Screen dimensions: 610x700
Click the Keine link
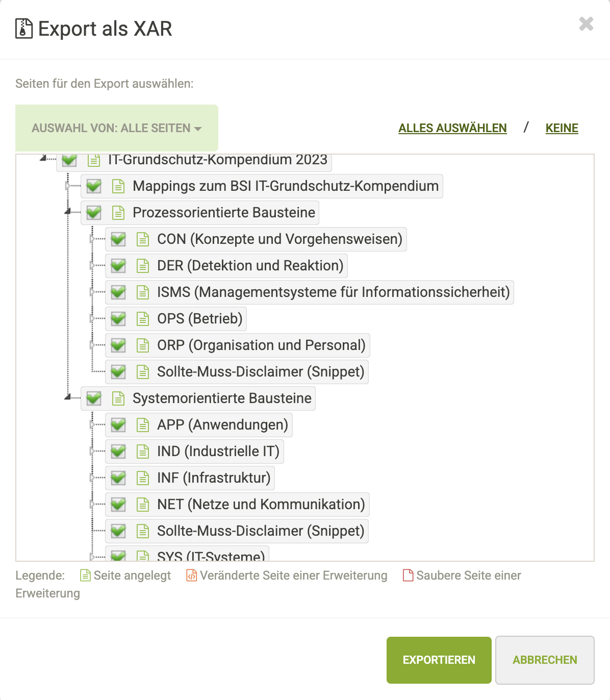pyautogui.click(x=562, y=128)
